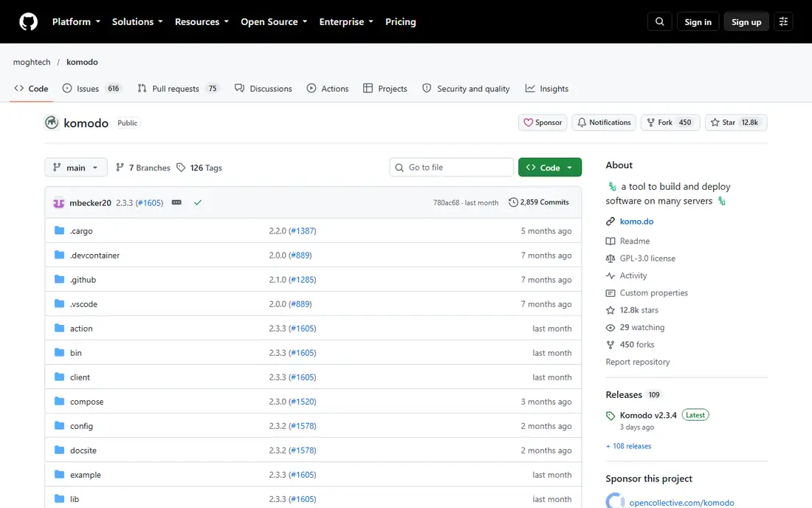The image size is (812, 508).
Task: Click the Notifications bell button
Action: click(604, 123)
